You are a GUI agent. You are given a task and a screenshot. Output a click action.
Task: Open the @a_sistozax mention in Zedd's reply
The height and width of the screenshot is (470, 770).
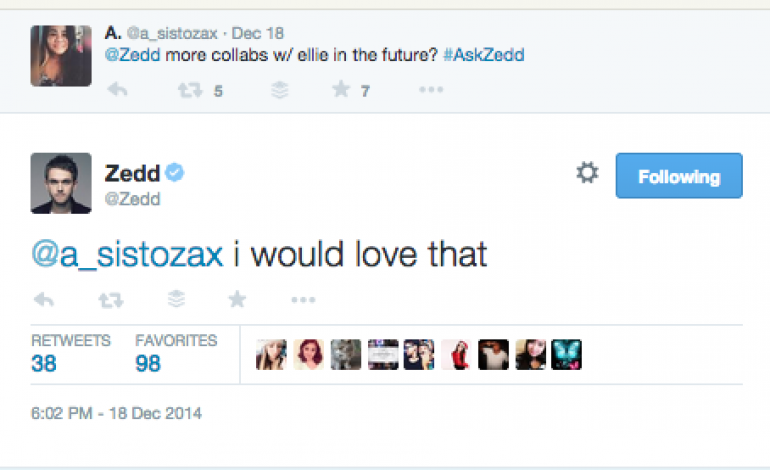(127, 254)
